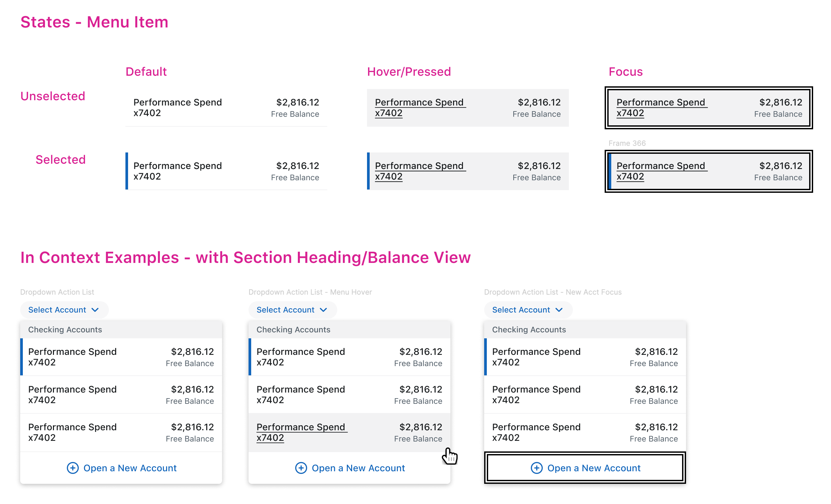Open Select Account dropdown in New Acct Focus
This screenshot has height=504, width=831.
[528, 310]
